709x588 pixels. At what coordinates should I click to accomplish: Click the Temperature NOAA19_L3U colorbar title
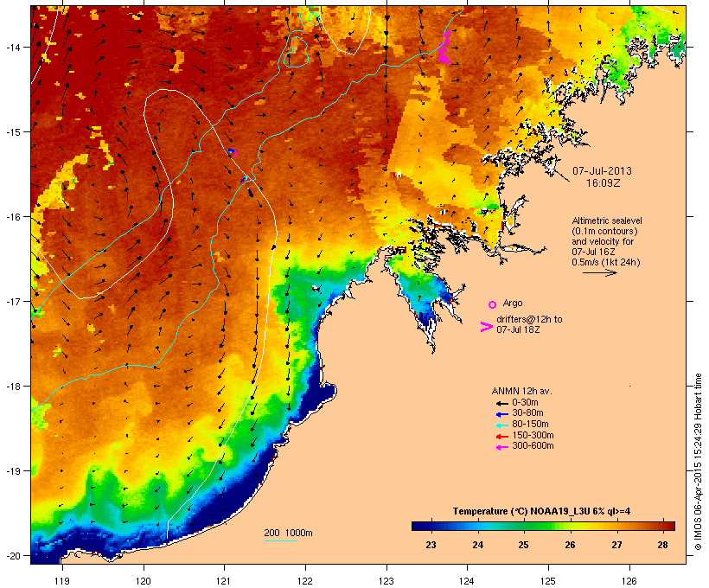pos(542,511)
